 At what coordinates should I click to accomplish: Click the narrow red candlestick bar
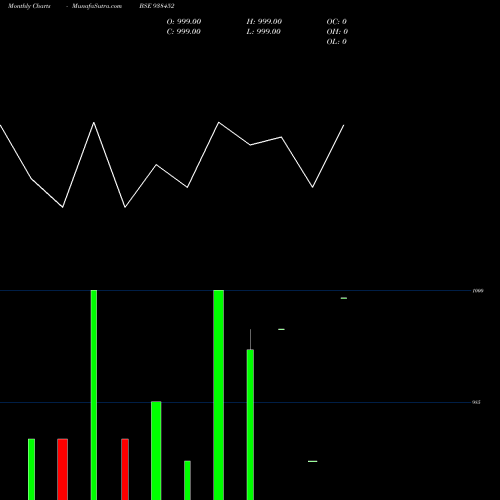125,469
